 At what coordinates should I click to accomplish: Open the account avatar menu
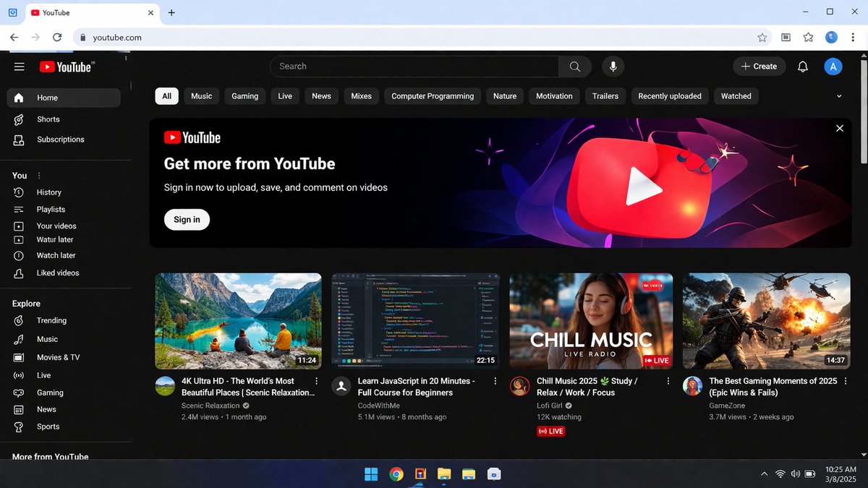click(x=833, y=67)
